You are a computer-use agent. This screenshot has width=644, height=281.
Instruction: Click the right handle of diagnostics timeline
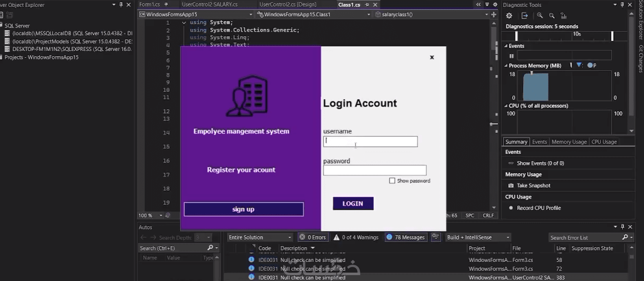point(612,36)
